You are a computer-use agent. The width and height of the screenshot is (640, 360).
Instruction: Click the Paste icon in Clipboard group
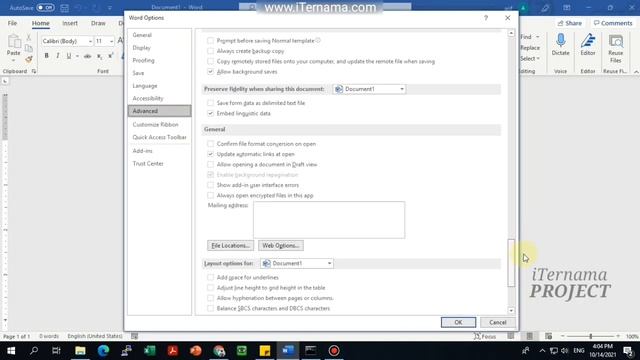13,42
